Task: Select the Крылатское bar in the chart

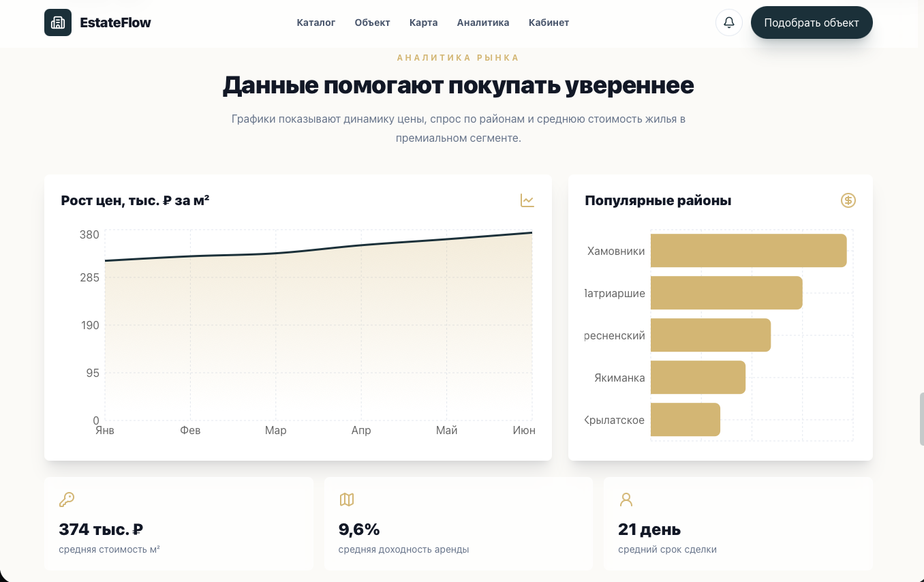Action: (x=686, y=420)
